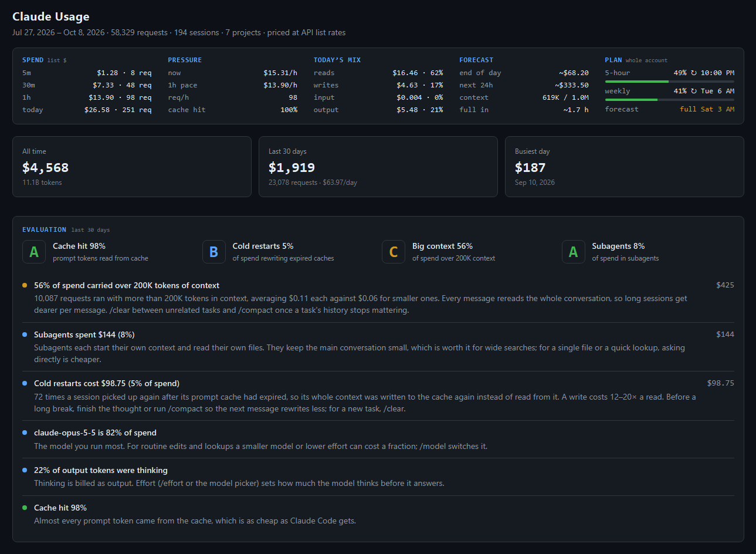This screenshot has height=554, width=756.
Task: Click the $98.75 amount on the right
Action: pyautogui.click(x=721, y=383)
